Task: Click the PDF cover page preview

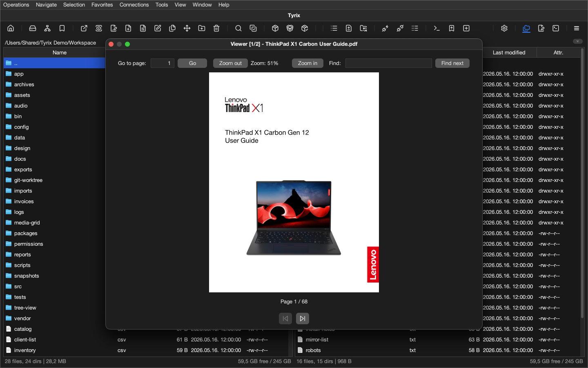Action: pos(294,182)
